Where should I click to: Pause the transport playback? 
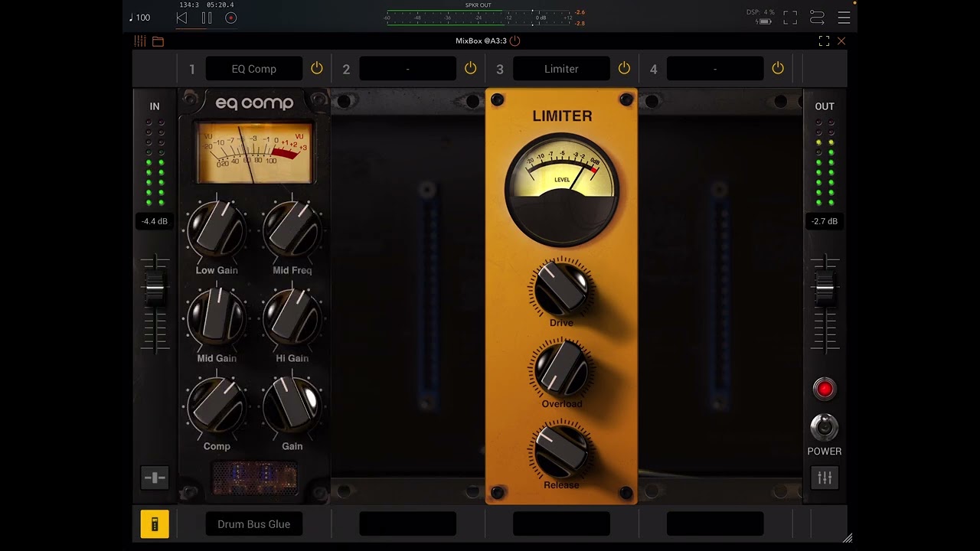coord(207,18)
